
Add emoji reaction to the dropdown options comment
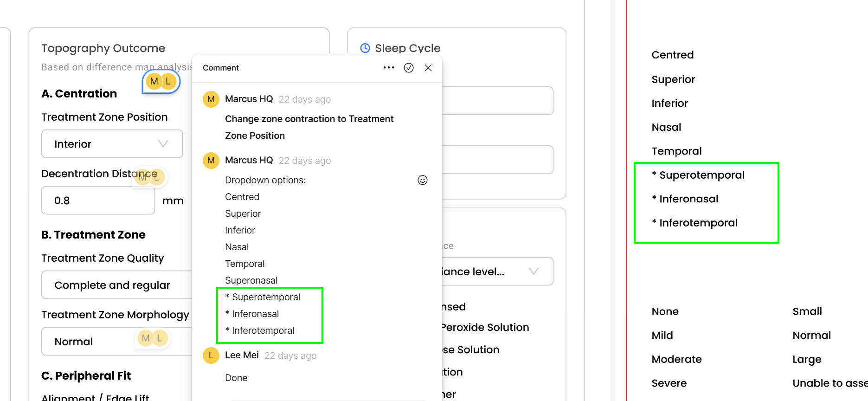423,180
